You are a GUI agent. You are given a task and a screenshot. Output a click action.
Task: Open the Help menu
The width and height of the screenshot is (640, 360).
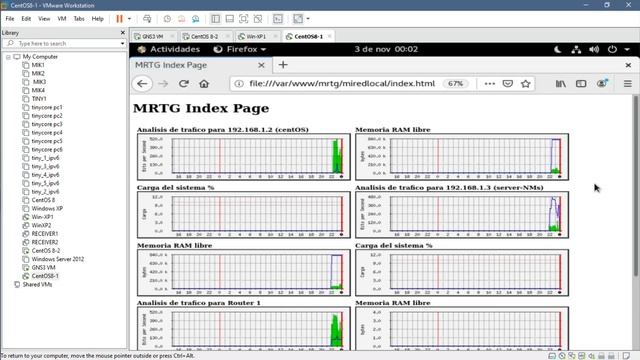98,19
